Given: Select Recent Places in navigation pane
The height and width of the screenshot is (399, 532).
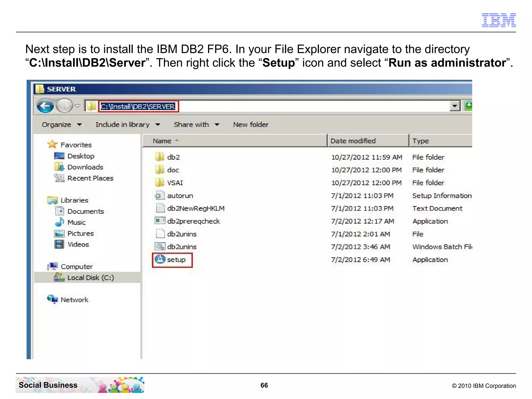Looking at the screenshot, I should (90, 178).
